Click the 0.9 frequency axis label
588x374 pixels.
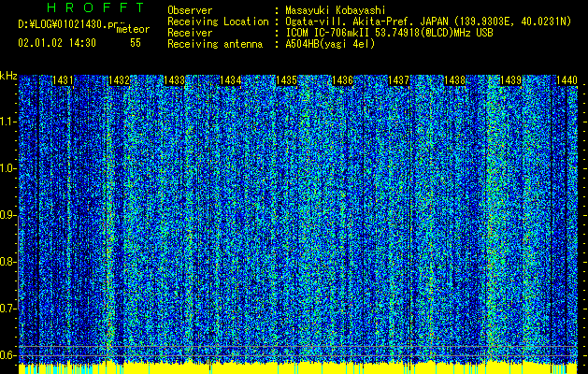(x=8, y=215)
